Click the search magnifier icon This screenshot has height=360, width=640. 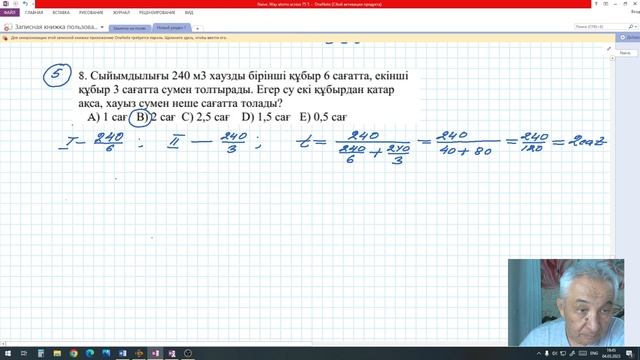coord(631,27)
